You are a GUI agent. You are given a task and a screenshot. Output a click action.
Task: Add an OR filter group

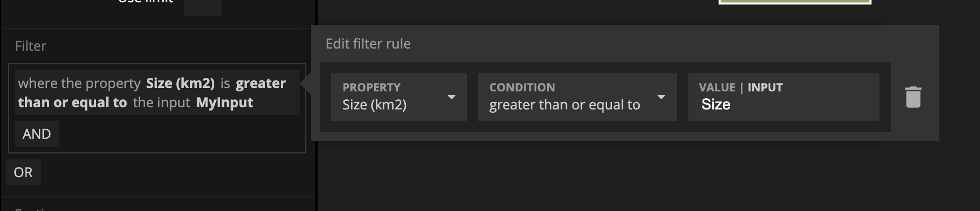(x=23, y=173)
